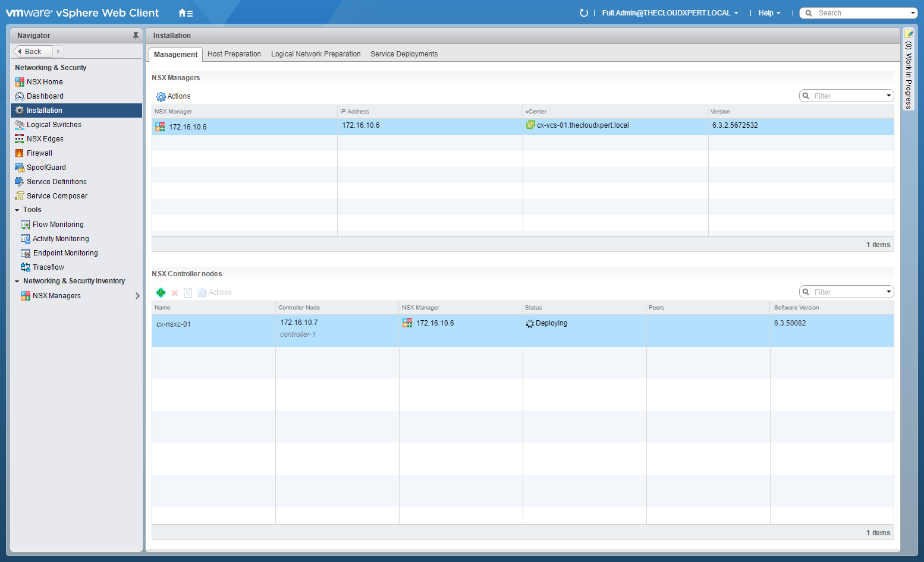Add NSX controller node with green plus
Viewport: 924px width, 562px height.
tap(161, 292)
